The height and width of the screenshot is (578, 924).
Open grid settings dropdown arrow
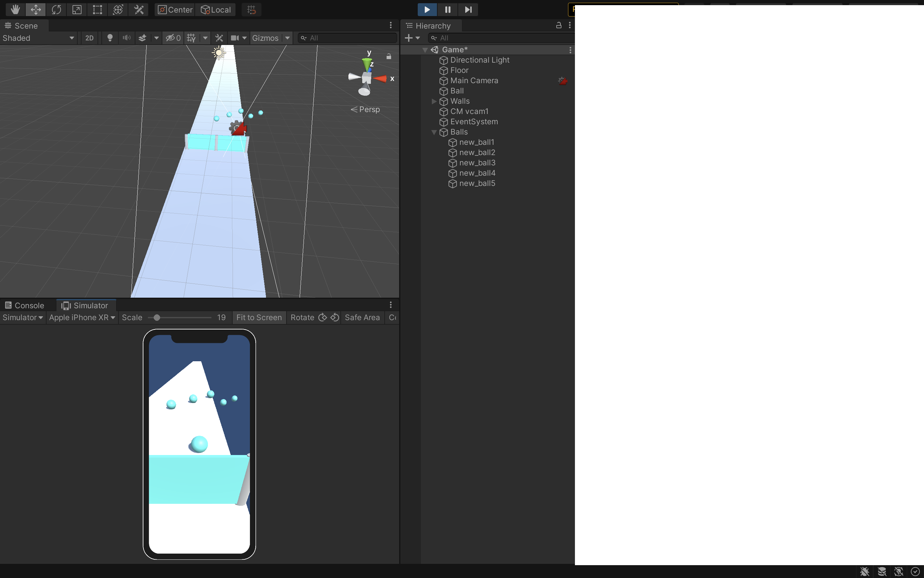205,38
